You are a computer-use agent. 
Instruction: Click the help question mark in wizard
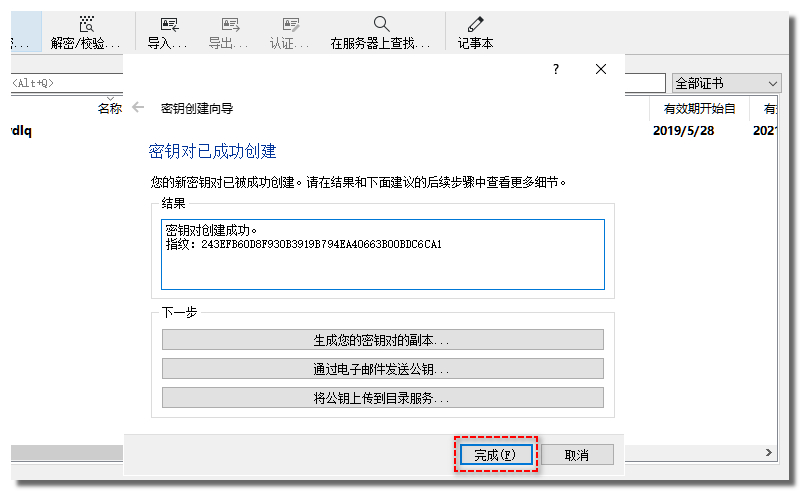(556, 69)
